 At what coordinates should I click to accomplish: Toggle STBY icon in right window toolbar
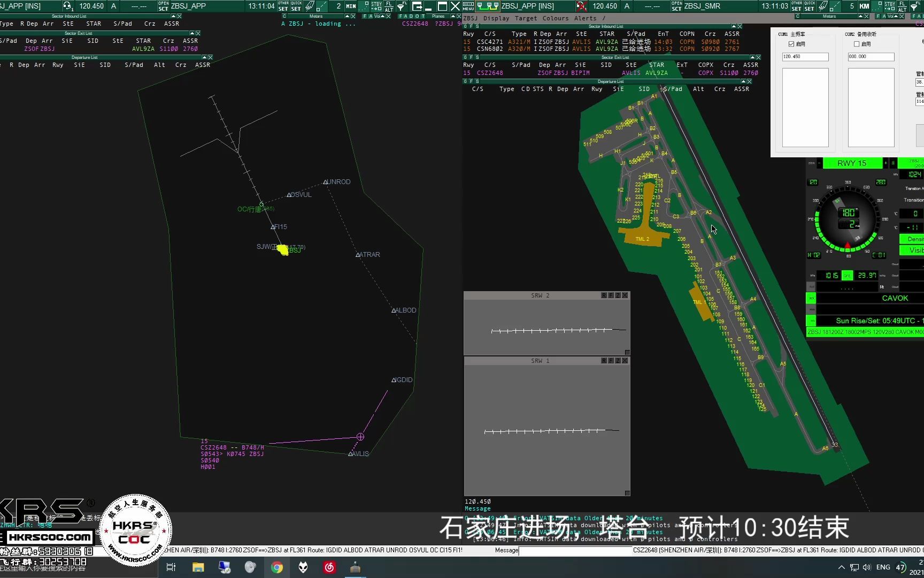pos(890,6)
